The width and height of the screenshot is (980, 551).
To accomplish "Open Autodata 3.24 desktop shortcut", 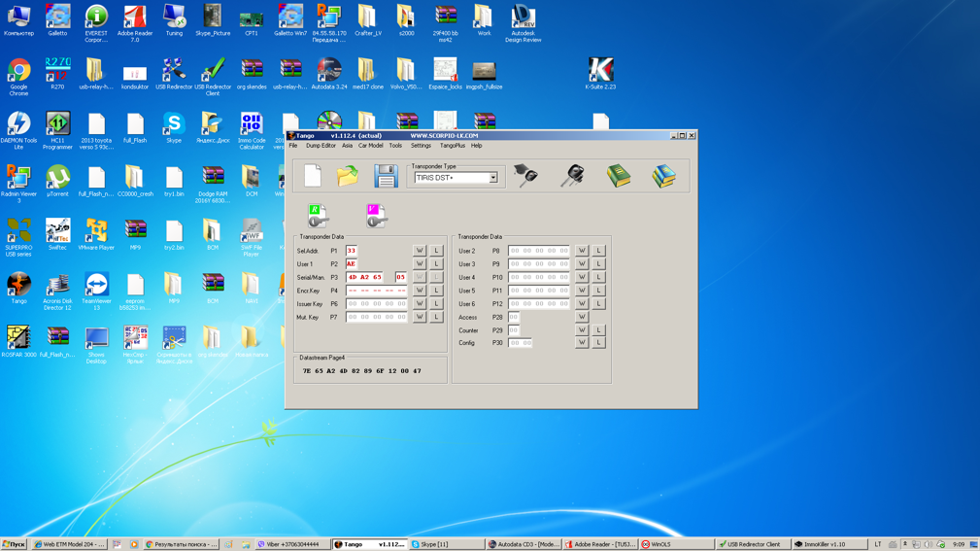I will (329, 74).
